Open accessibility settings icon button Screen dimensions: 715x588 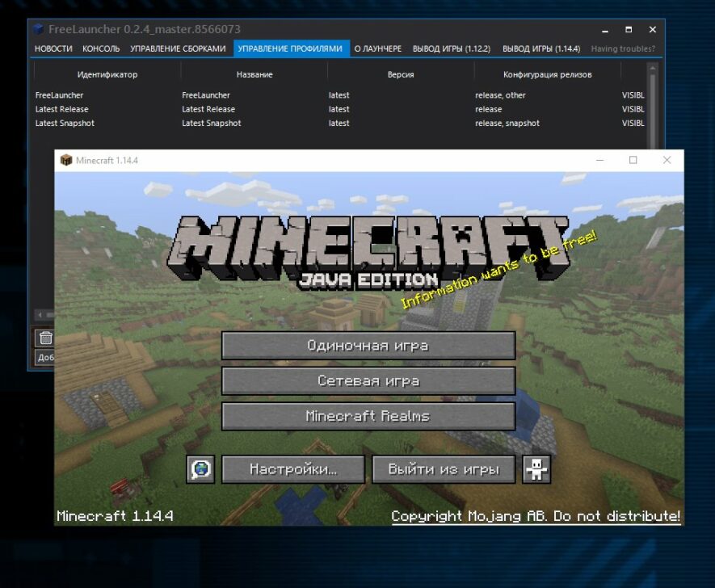(536, 469)
